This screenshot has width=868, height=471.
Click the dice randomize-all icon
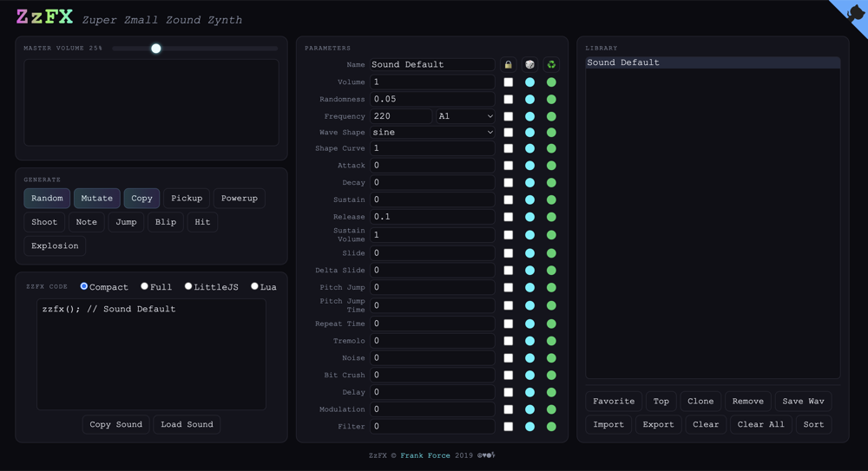pyautogui.click(x=529, y=65)
